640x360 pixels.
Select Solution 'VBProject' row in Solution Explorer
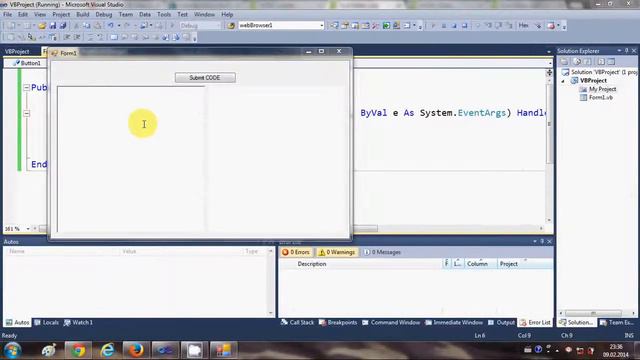click(x=599, y=72)
